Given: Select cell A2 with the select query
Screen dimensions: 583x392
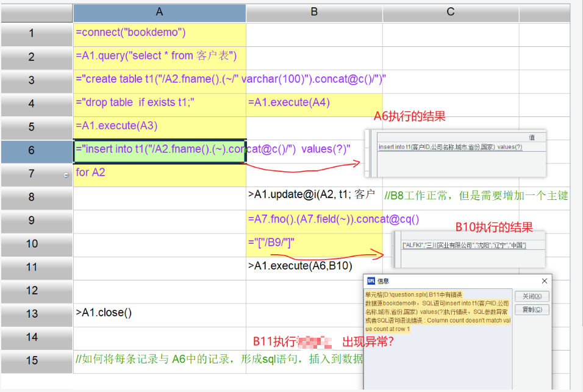Looking at the screenshot, I should 159,56.
